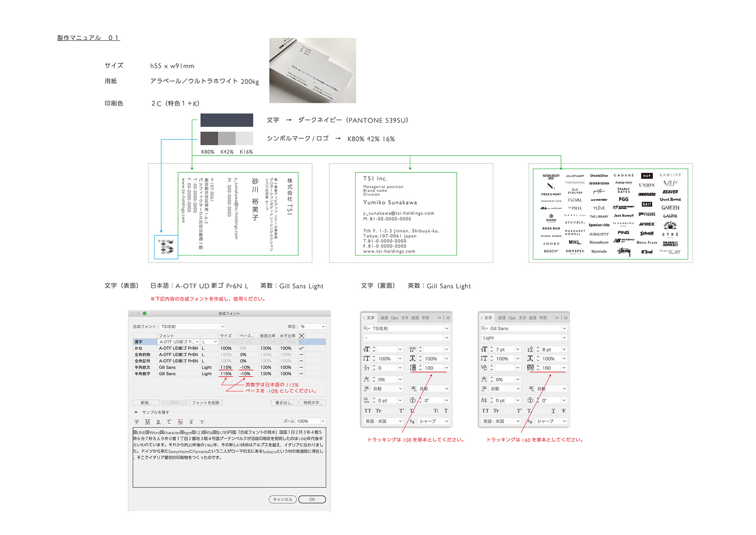Open the Light font style dropdown
The image size is (756, 535).
pyautogui.click(x=564, y=338)
